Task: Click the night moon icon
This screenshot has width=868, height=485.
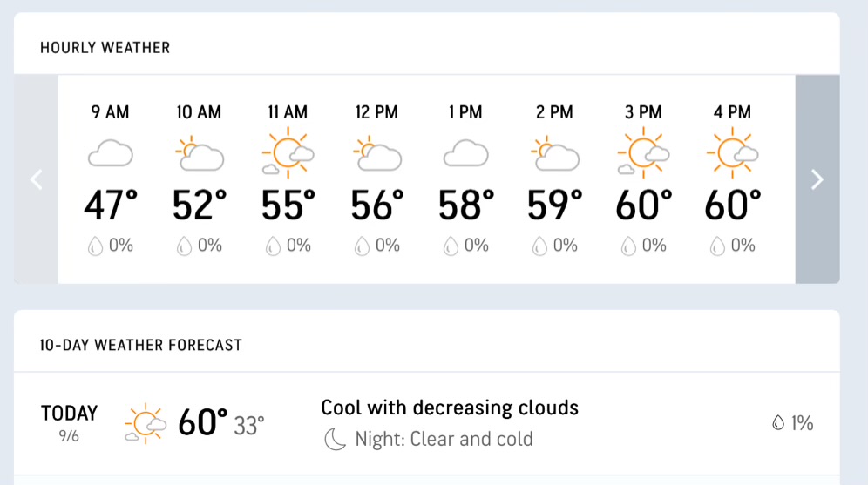Action: (x=336, y=439)
